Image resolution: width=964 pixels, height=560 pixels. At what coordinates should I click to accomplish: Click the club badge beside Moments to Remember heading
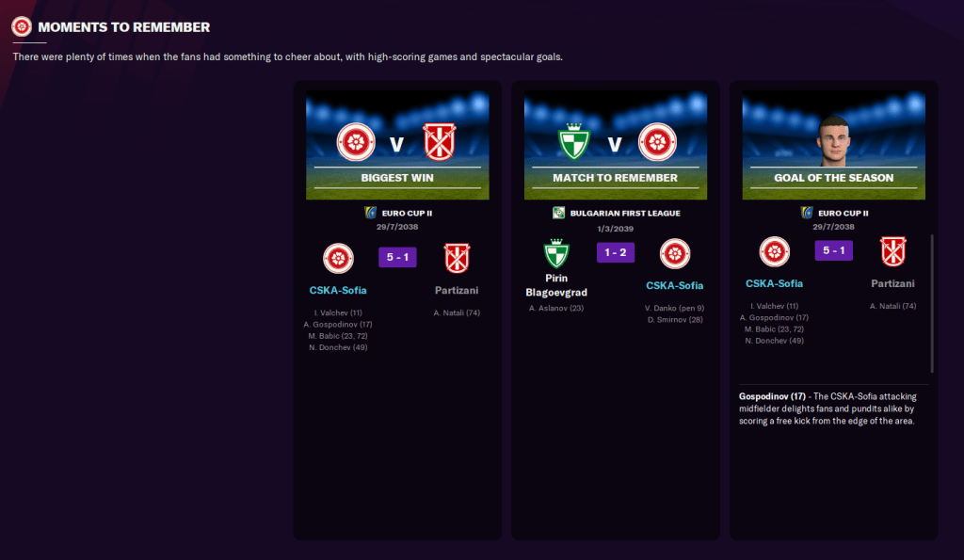click(22, 27)
